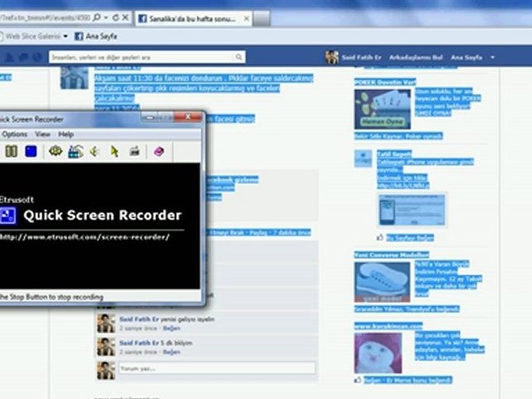Click the keyboard shortcuts toolbar icon
The image size is (532, 399).
135,151
